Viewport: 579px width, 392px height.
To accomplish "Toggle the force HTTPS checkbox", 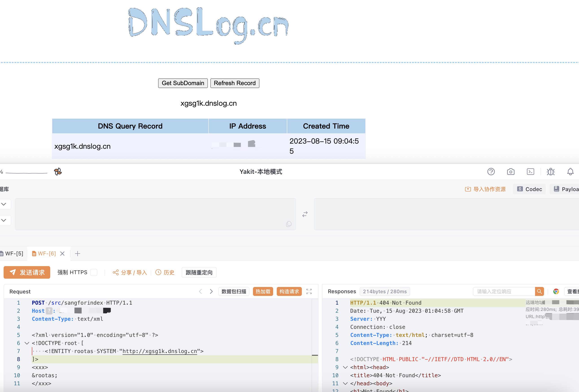I will coord(94,273).
